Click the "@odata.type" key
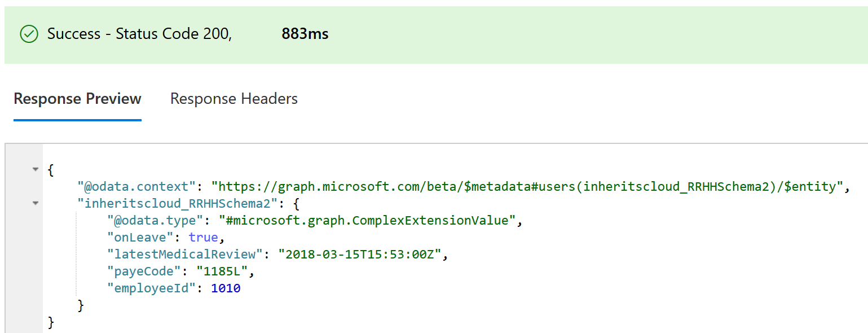The width and height of the screenshot is (868, 333). (155, 220)
